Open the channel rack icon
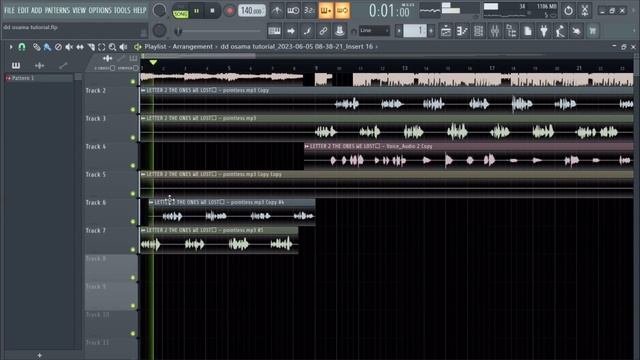This screenshot has width=640, height=360. [478, 31]
